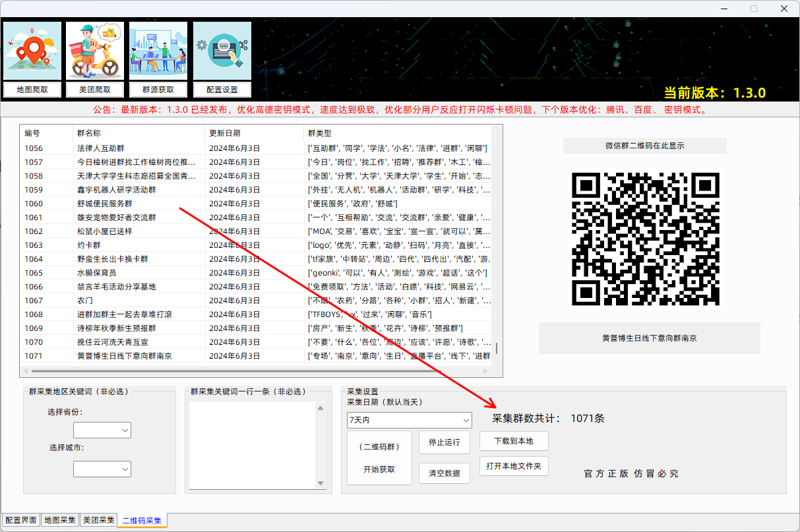Switch to the 地图采集 tab
The height and width of the screenshot is (532, 800).
(x=59, y=520)
